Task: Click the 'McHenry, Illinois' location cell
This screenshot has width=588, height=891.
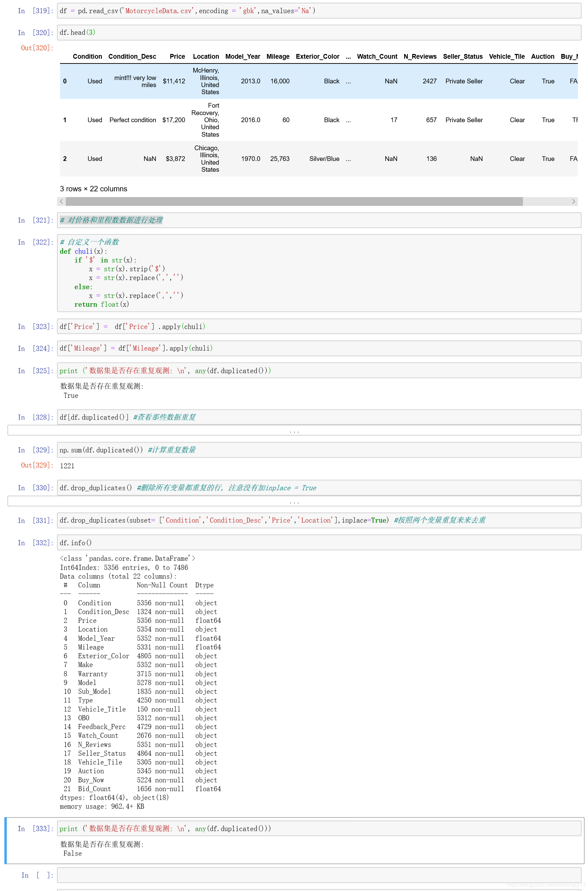Action: (206, 81)
